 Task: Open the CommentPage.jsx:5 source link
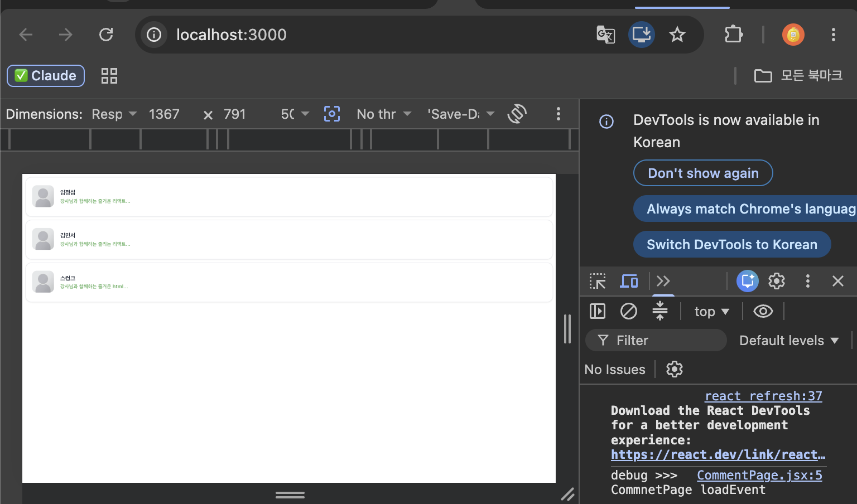tap(759, 476)
